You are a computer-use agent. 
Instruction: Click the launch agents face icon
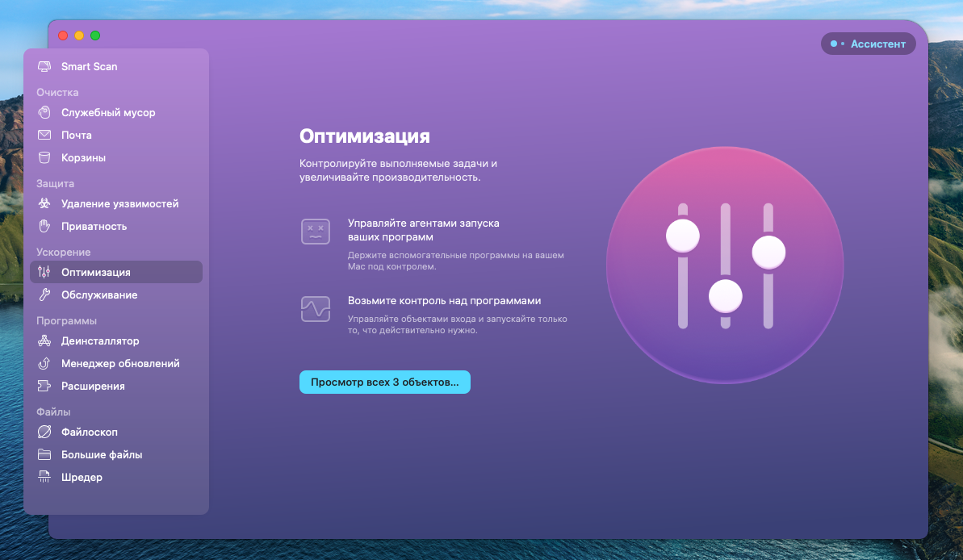click(x=315, y=232)
